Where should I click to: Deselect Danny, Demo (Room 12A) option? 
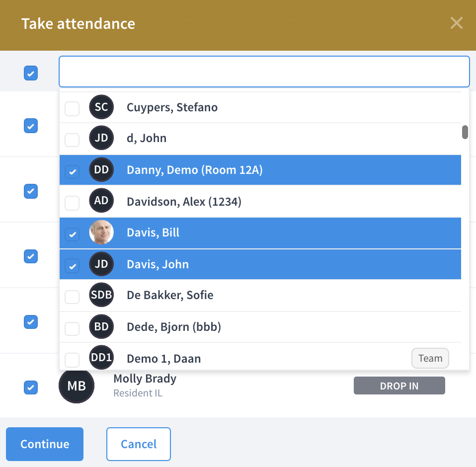260,170
